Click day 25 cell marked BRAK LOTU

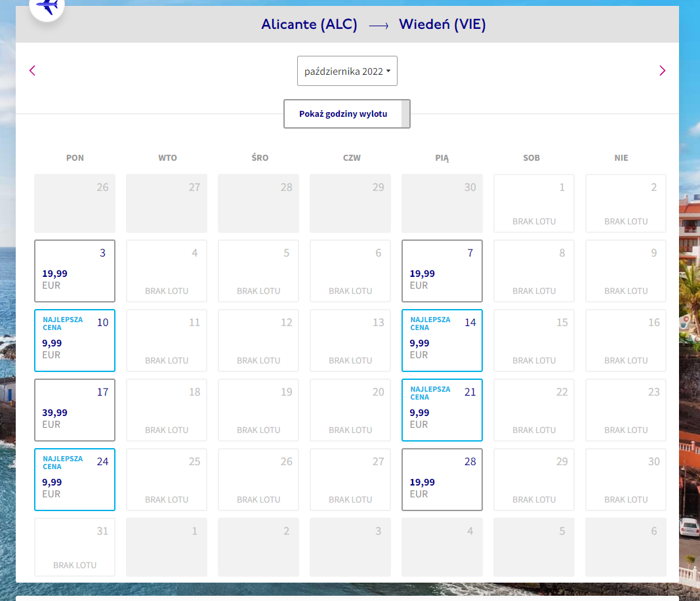167,480
